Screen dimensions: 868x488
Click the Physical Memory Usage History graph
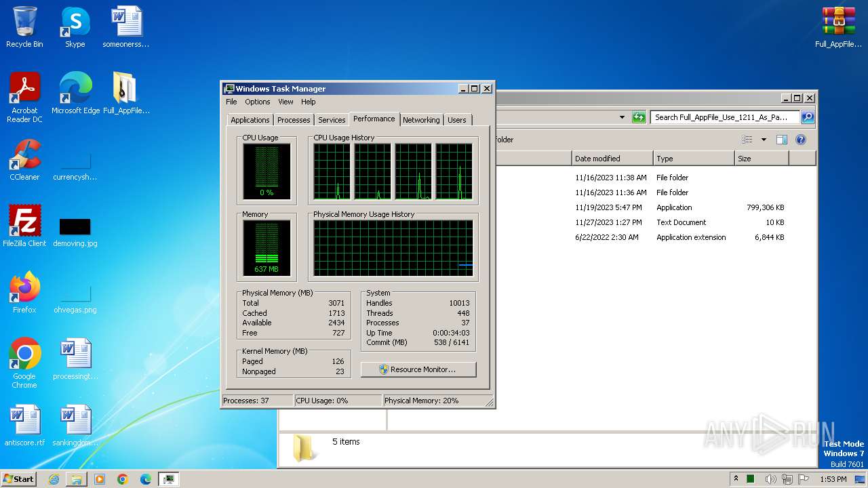(x=393, y=247)
